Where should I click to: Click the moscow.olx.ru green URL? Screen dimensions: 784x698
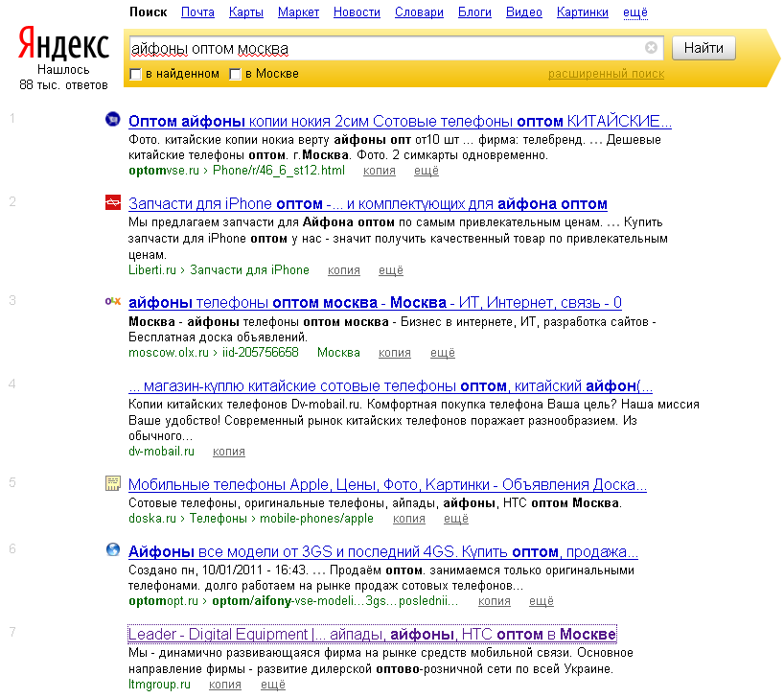tap(169, 353)
